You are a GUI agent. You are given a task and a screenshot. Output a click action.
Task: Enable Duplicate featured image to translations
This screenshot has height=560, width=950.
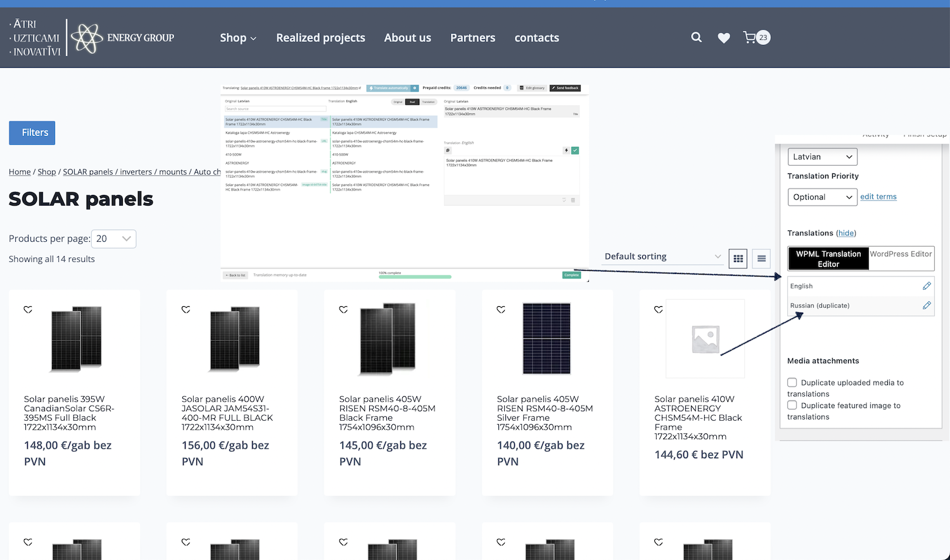click(792, 405)
